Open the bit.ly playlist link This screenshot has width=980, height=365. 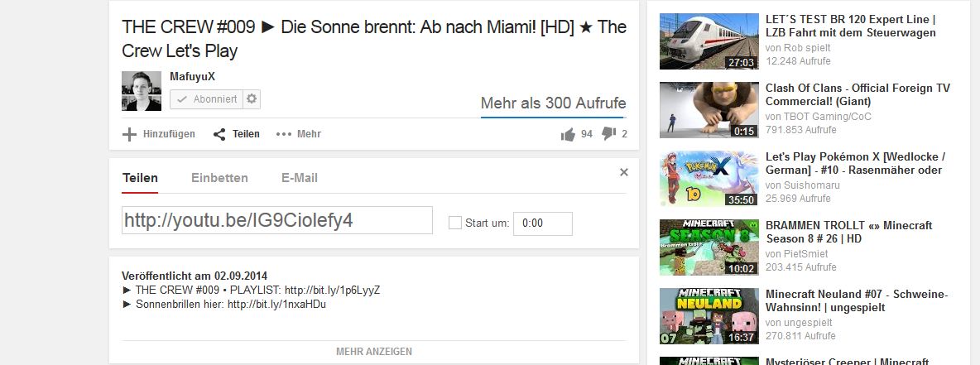332,290
